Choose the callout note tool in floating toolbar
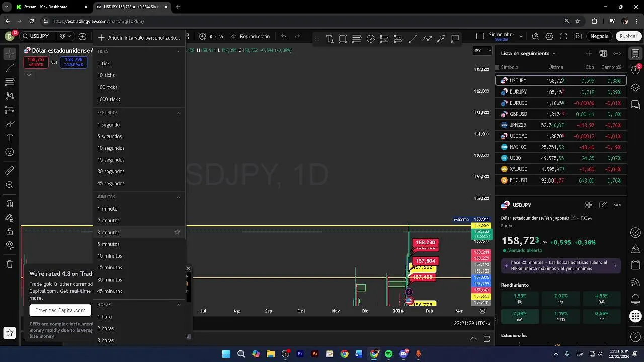The height and width of the screenshot is (362, 644). click(455, 39)
